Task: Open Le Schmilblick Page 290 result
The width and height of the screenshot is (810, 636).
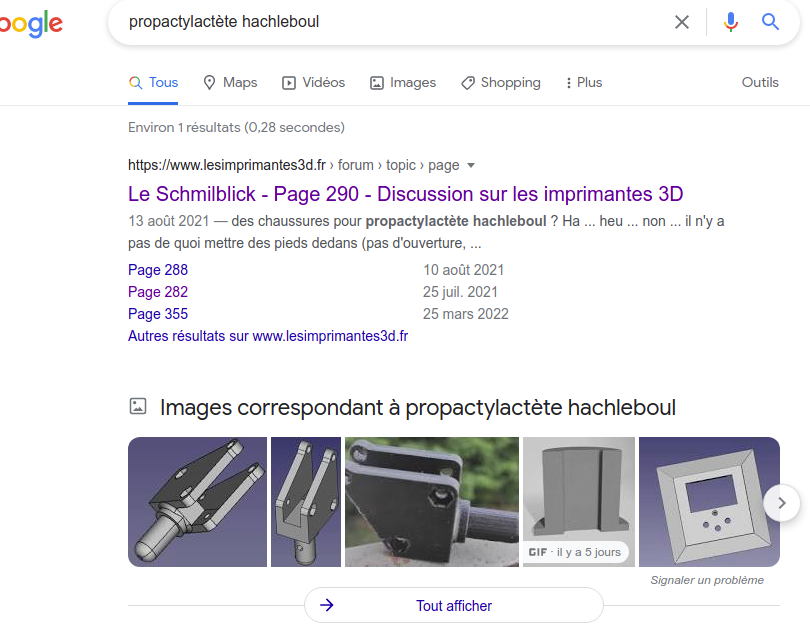Action: [406, 194]
